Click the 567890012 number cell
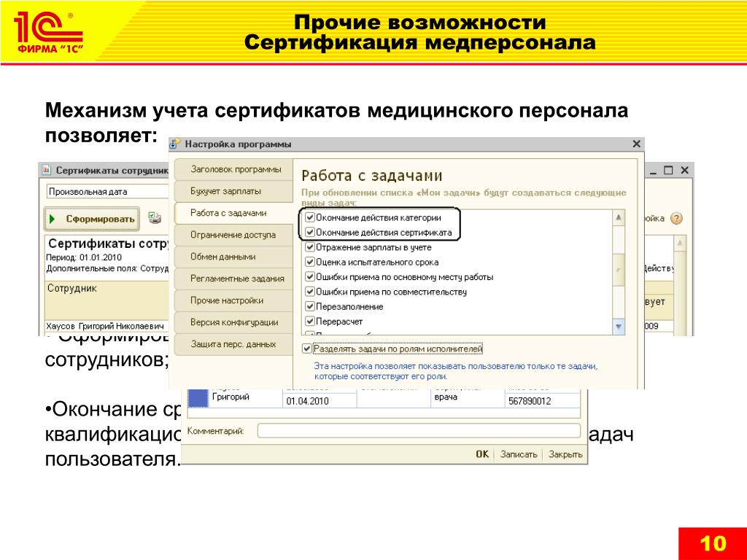Screen dimensions: 747x560 click(x=543, y=401)
